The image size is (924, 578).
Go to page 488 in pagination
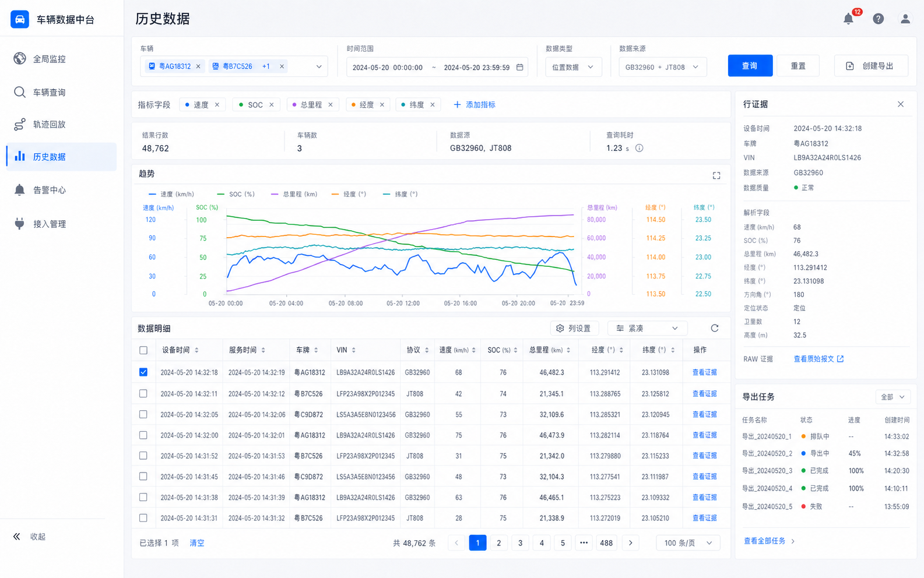[x=606, y=543]
